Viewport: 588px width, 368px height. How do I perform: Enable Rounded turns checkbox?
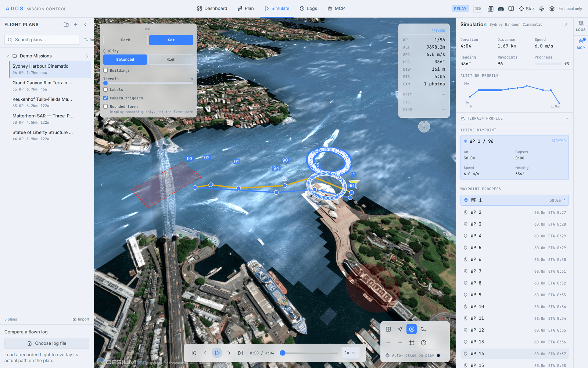pyautogui.click(x=105, y=106)
